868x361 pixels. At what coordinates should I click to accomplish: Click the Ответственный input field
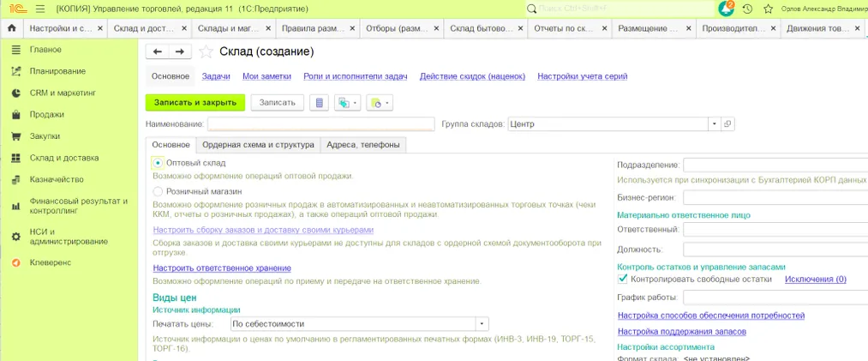775,229
